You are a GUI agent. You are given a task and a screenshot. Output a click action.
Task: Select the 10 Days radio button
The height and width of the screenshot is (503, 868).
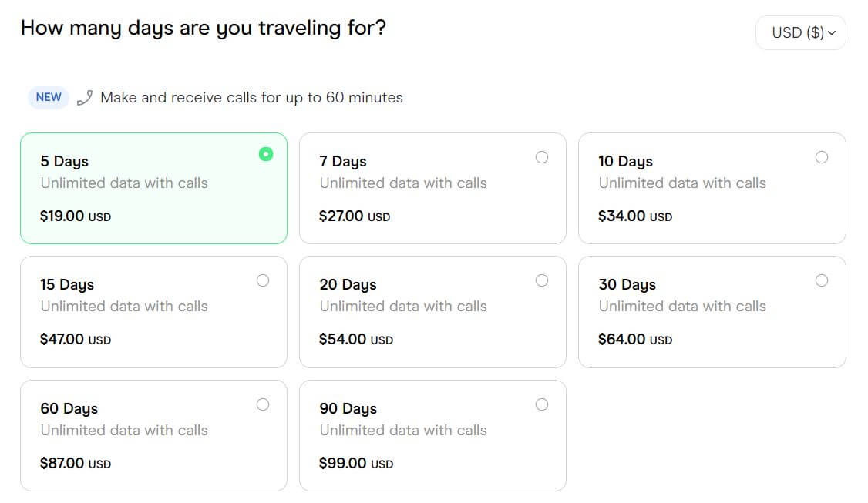(822, 157)
